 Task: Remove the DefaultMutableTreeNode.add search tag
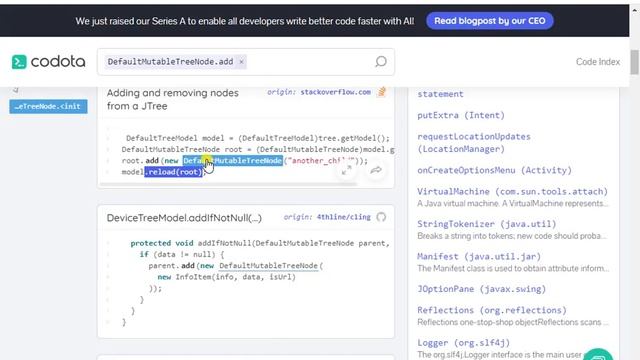click(241, 62)
